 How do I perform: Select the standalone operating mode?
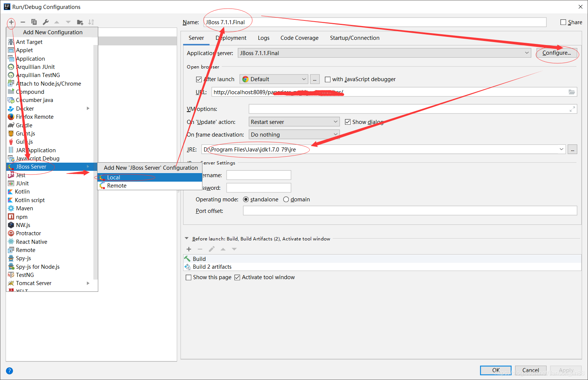point(246,199)
